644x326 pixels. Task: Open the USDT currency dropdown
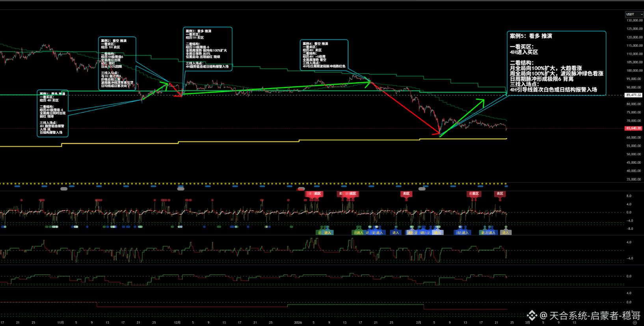click(634, 14)
